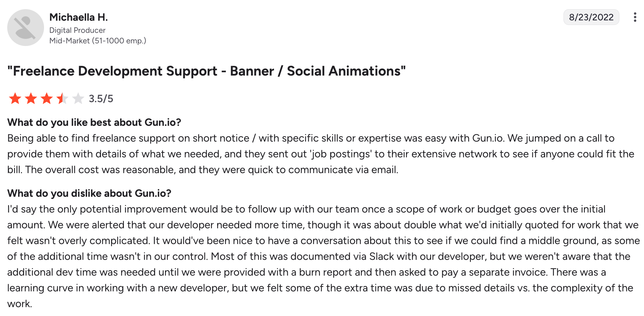644x316 pixels.
Task: Click the half-filled fourth rating star
Action: pyautogui.click(x=62, y=99)
